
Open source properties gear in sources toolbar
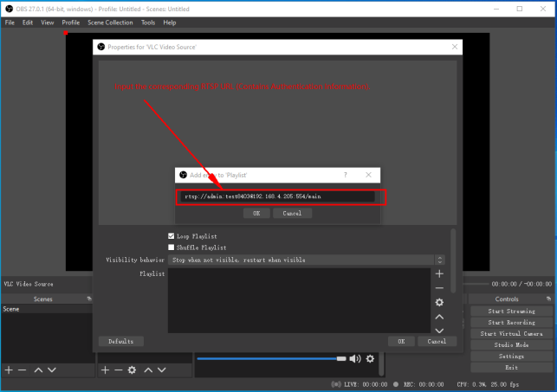(x=132, y=370)
